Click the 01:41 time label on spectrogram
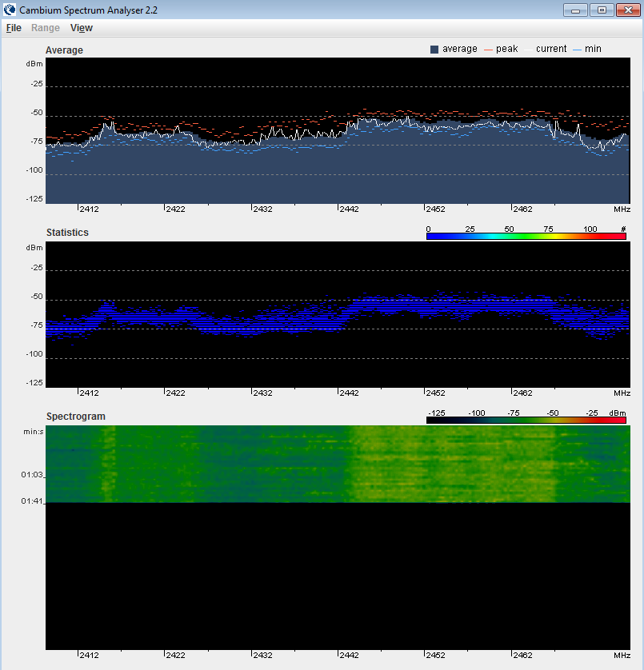Screen dimensions: 644x670 coord(32,501)
